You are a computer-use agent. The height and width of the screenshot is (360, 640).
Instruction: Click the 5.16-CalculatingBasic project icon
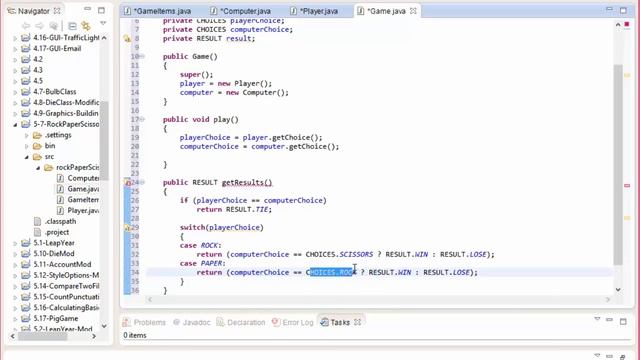[25, 308]
